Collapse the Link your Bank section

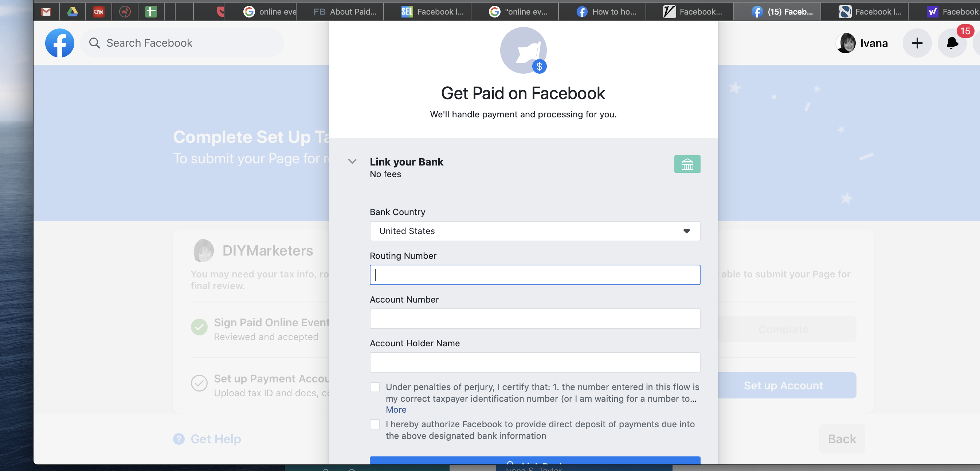pos(352,161)
